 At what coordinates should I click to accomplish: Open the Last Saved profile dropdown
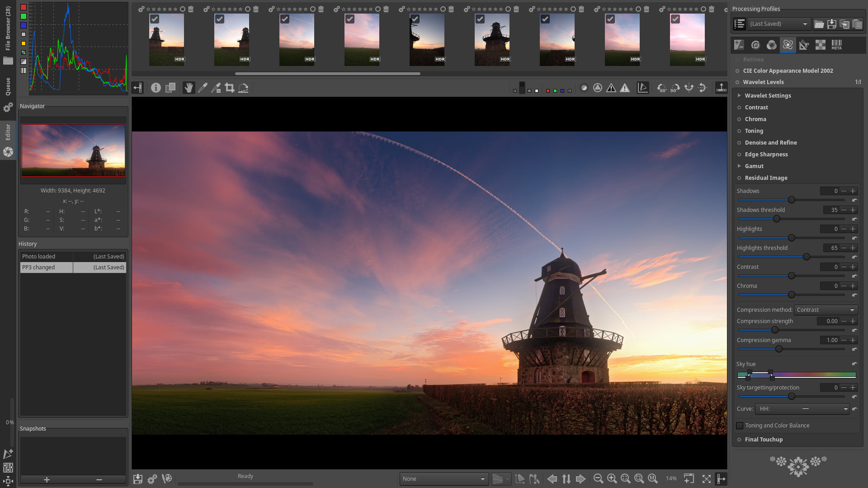pos(778,23)
